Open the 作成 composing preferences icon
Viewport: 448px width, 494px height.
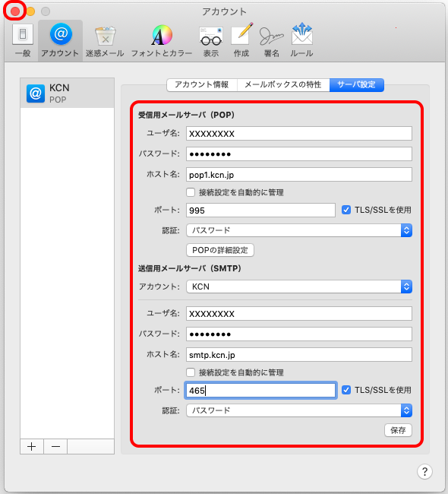[241, 40]
